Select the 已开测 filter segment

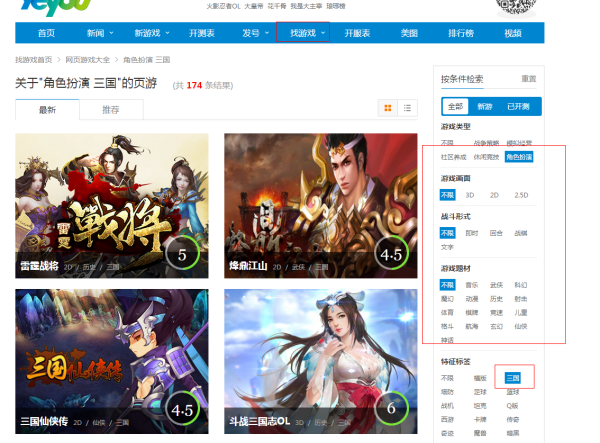[x=518, y=106]
